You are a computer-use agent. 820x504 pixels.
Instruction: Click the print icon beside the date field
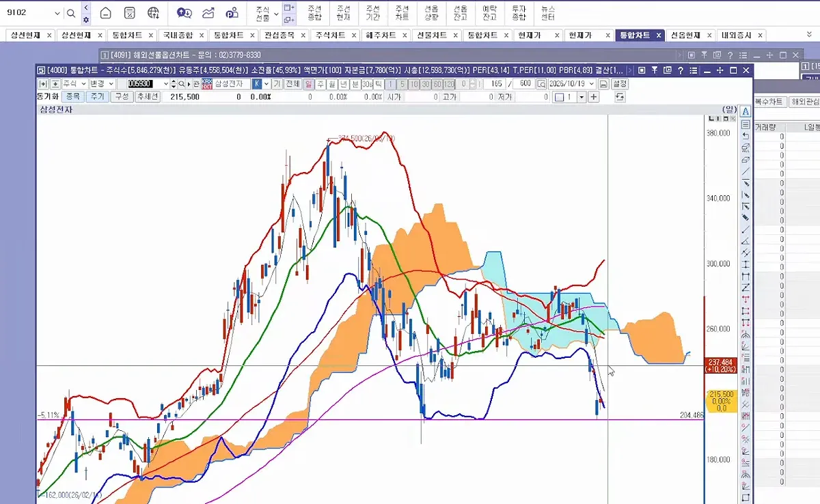[603, 83]
